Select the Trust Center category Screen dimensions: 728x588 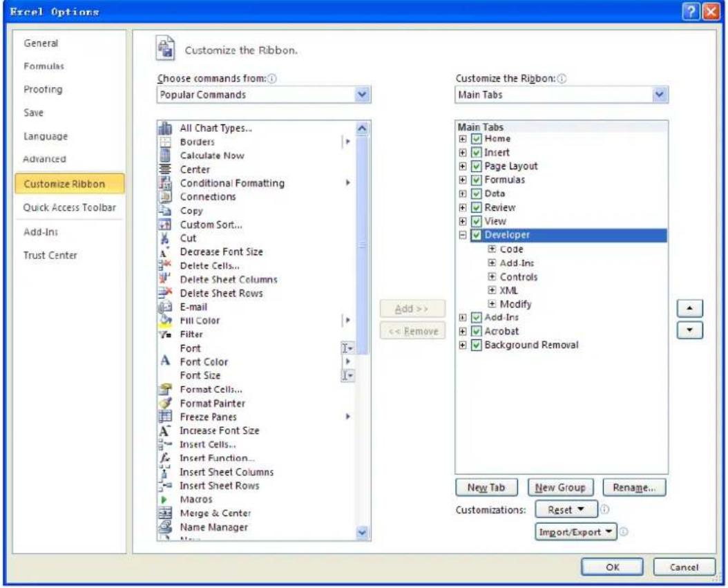50,255
